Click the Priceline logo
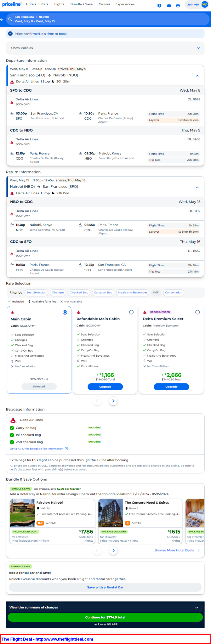Image resolution: width=211 pixels, height=644 pixels. [12, 4]
